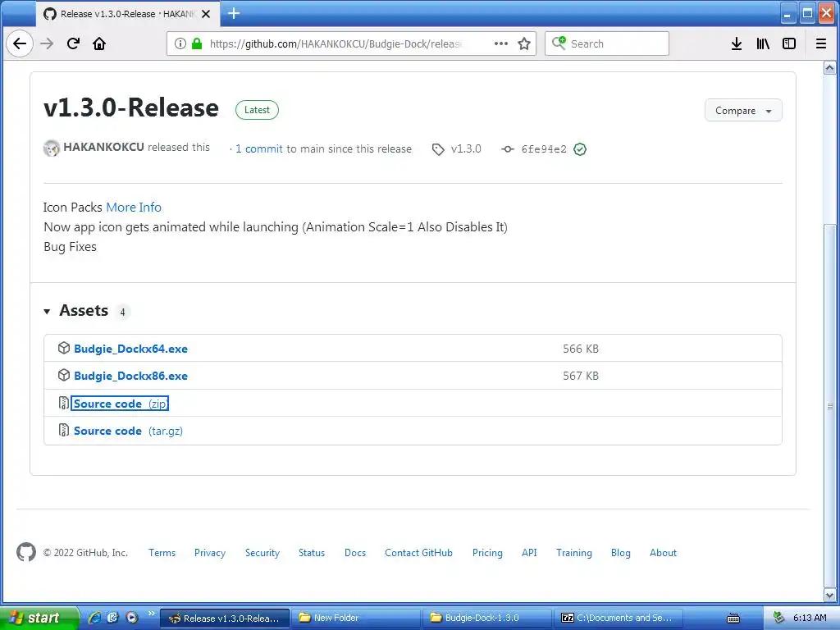Click the tag icon beside v1.3.0
840x630 pixels.
pyautogui.click(x=438, y=149)
